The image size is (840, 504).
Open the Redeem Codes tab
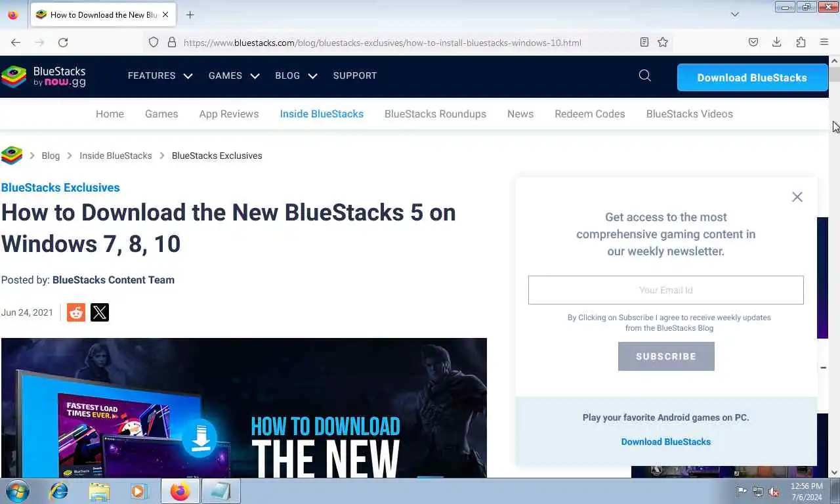590,114
